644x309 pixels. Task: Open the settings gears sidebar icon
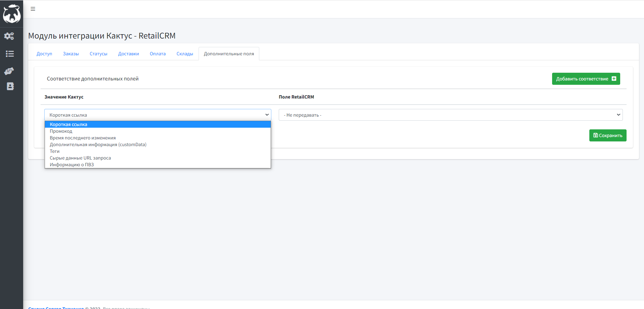tap(9, 36)
